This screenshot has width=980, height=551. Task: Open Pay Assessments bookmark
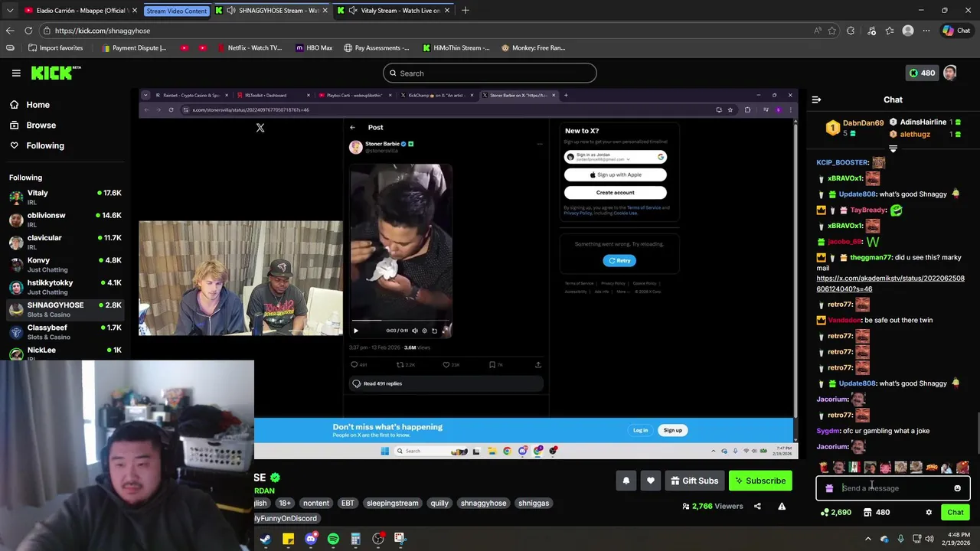[x=376, y=47]
